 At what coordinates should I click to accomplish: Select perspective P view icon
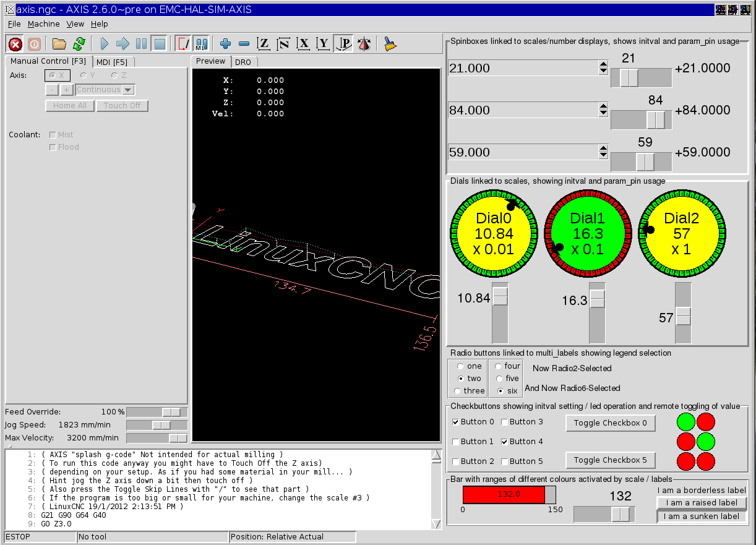tap(343, 44)
